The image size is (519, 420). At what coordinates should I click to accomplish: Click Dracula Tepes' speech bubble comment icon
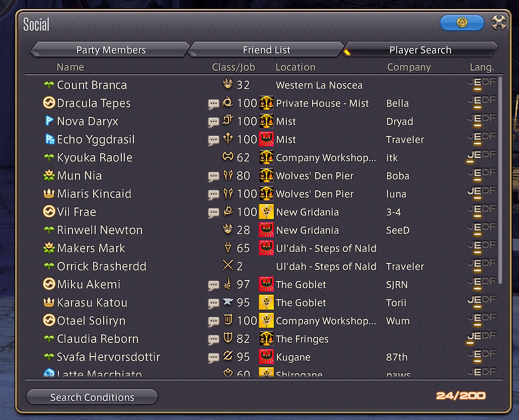click(213, 104)
